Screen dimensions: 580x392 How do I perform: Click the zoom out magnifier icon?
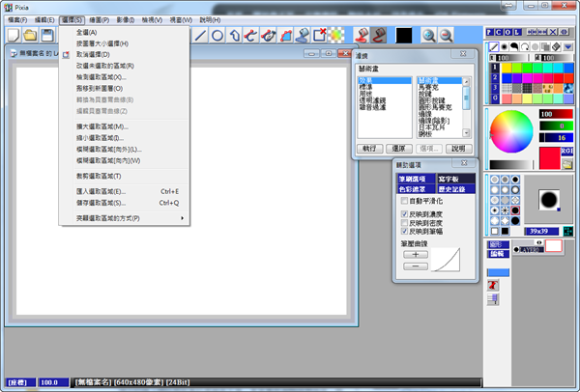click(446, 36)
